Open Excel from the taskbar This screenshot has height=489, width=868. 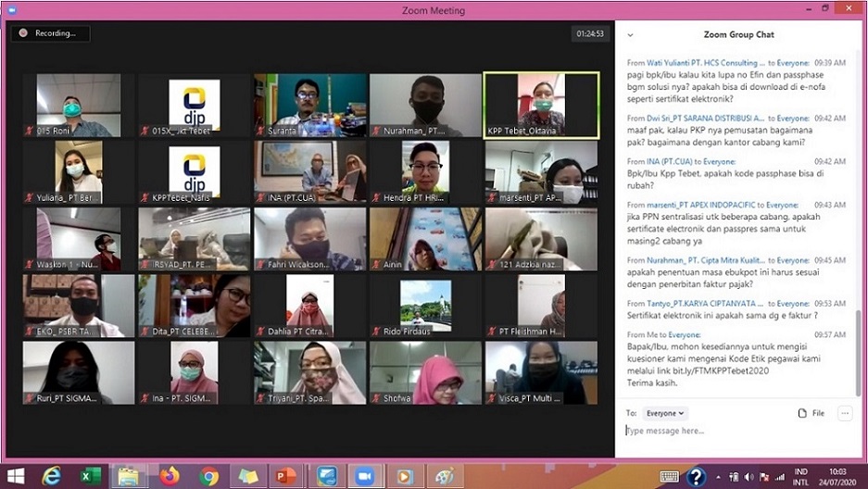tap(90, 476)
